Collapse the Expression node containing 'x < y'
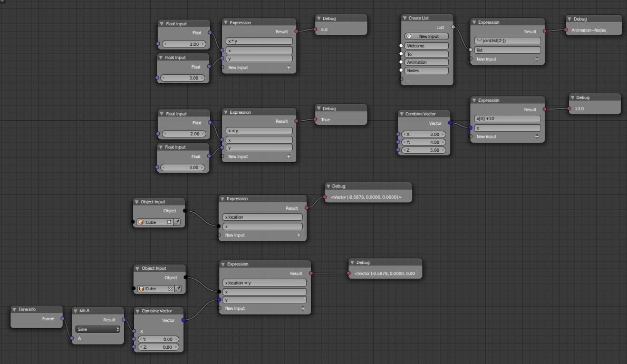 [x=226, y=112]
